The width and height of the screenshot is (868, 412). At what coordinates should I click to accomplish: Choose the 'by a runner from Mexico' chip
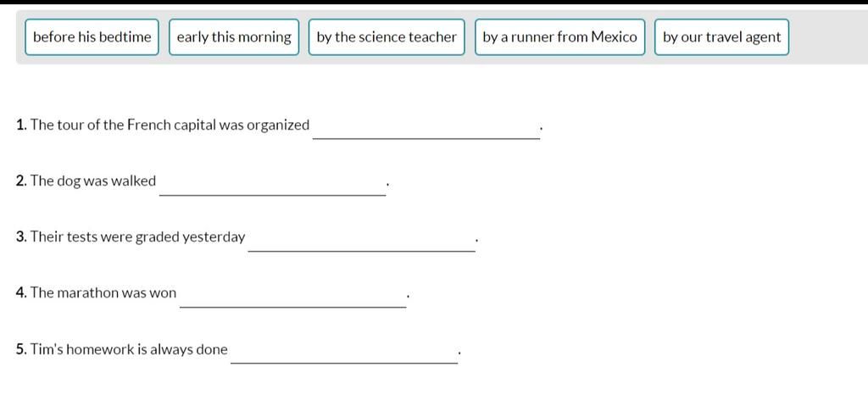tap(559, 37)
